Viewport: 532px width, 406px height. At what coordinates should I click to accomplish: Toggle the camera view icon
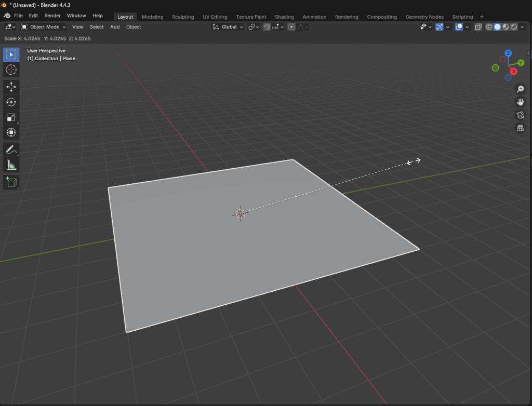tap(520, 115)
